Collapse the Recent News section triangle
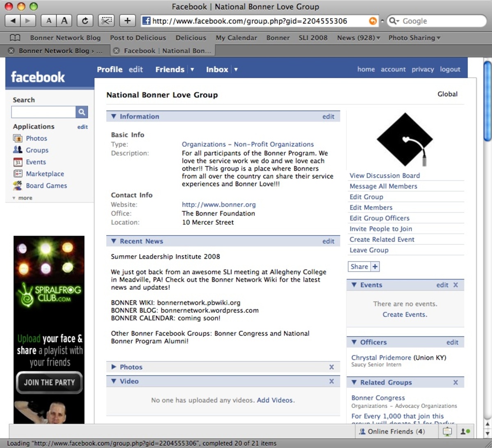 [114, 241]
